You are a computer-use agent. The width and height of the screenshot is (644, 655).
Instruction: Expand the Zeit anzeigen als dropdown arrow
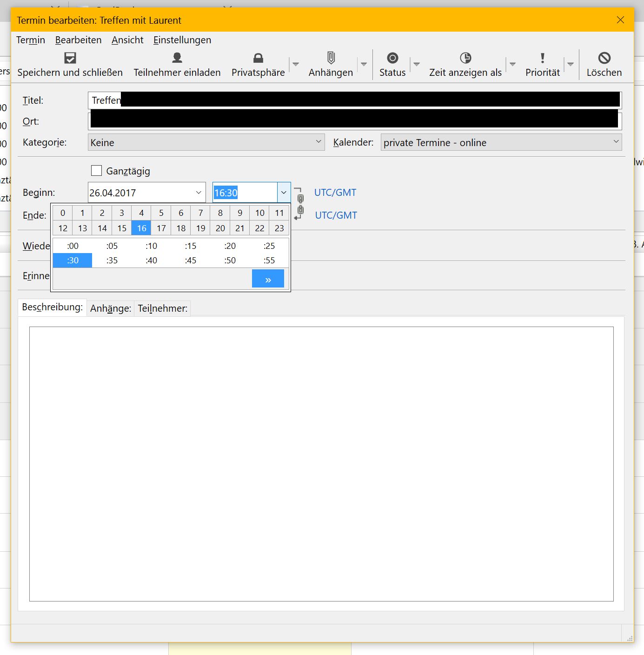512,64
